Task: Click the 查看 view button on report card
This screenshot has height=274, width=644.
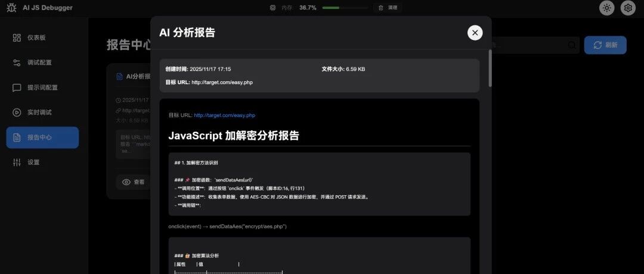Action: [x=134, y=182]
